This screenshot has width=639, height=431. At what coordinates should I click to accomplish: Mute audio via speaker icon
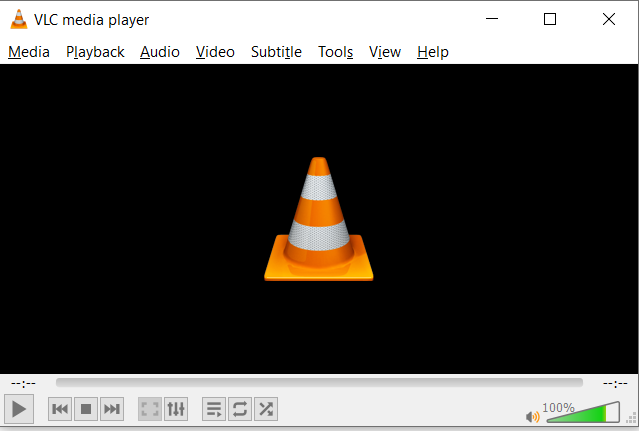point(532,417)
